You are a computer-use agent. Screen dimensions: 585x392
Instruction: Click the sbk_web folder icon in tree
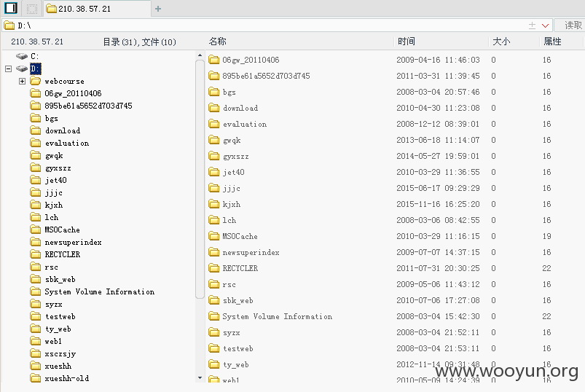point(36,279)
